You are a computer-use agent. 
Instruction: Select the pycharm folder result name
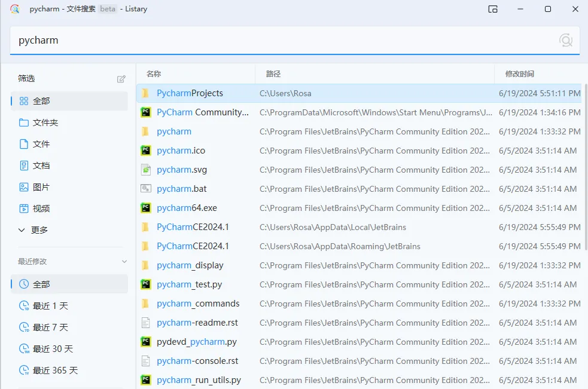[x=174, y=131]
